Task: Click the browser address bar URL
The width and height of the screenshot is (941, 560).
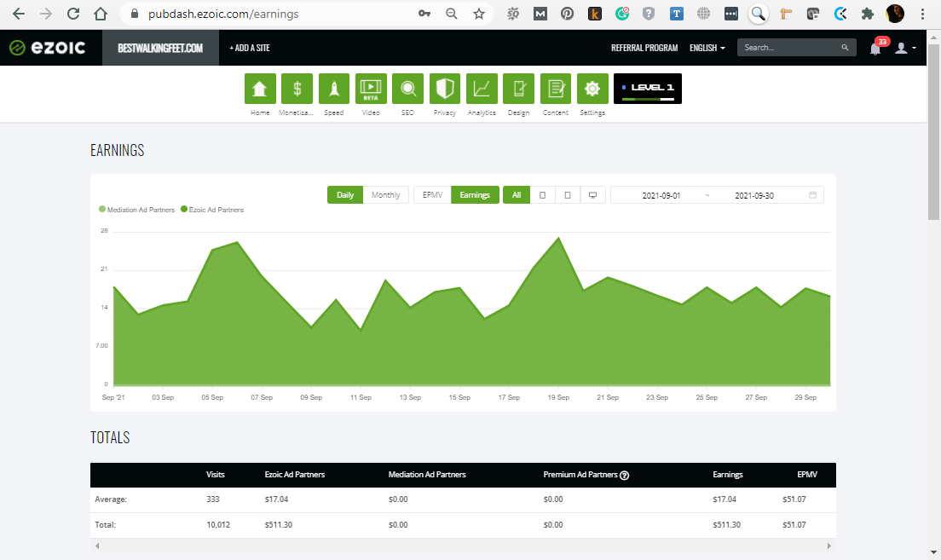Action: coord(223,14)
